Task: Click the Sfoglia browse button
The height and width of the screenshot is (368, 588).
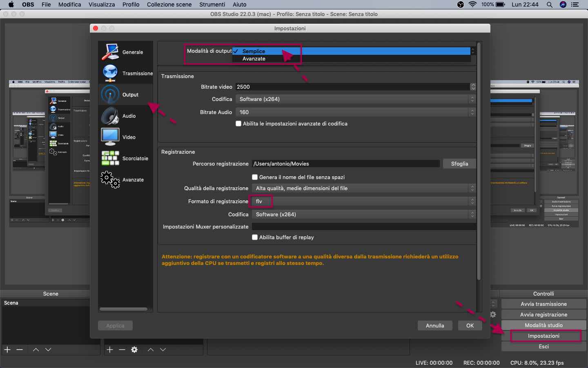Action: pos(459,164)
